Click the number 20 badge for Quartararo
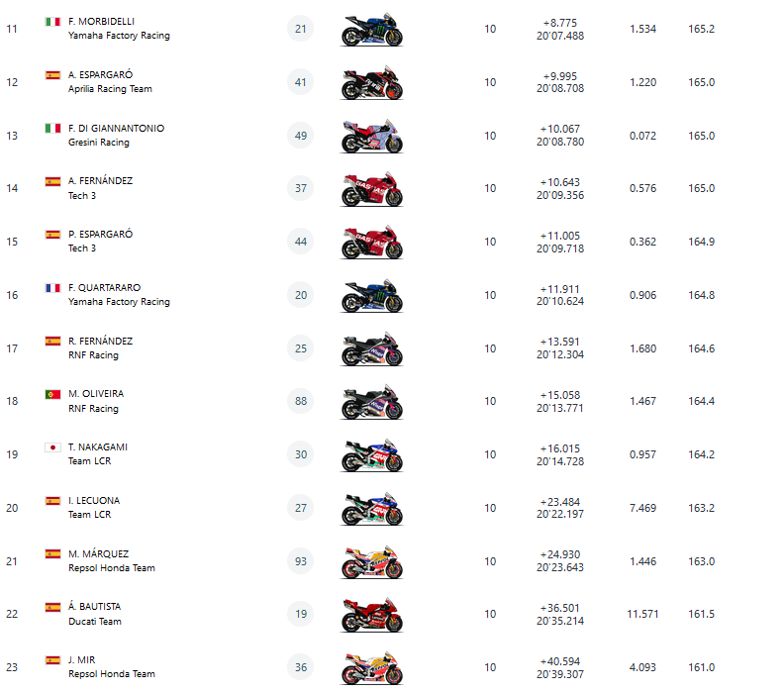The width and height of the screenshot is (784, 693). tap(301, 295)
